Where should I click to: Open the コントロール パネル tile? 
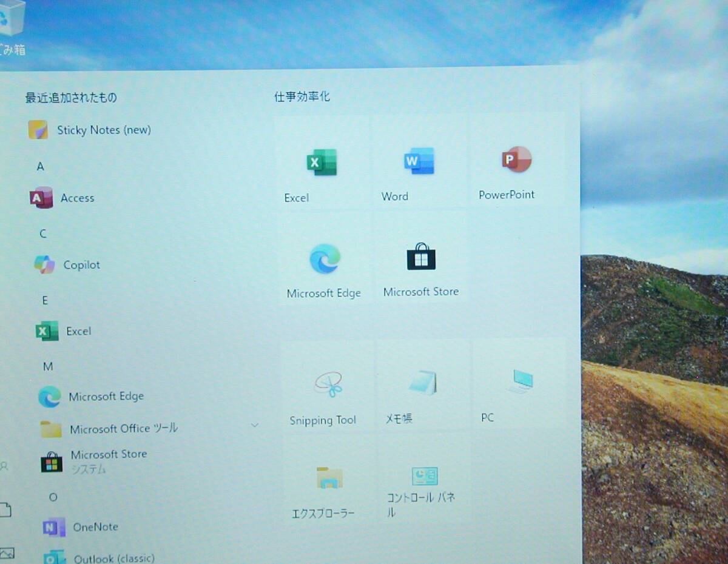424,479
